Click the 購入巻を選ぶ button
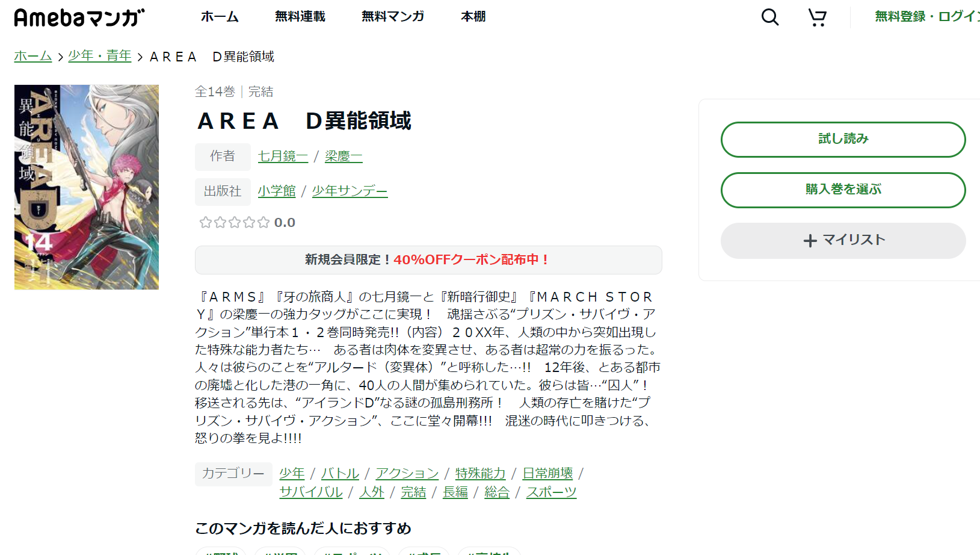The width and height of the screenshot is (980, 555). point(842,190)
